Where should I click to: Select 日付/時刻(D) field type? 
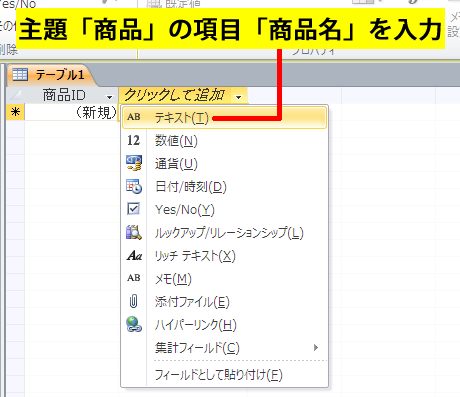coord(224,187)
